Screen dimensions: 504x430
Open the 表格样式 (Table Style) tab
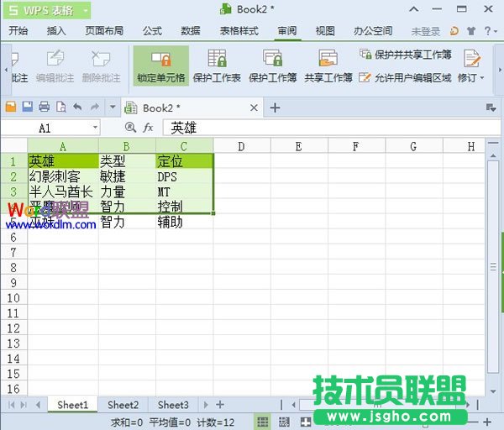[239, 31]
